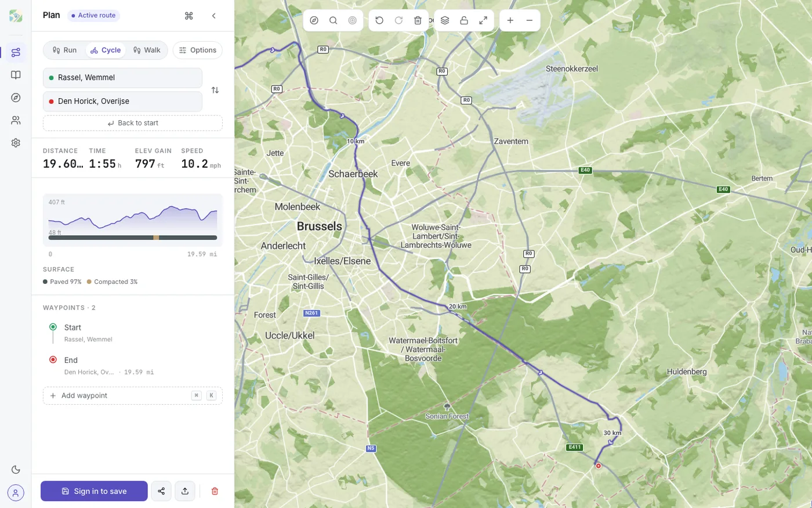Select the Start waypoint row

(133, 333)
